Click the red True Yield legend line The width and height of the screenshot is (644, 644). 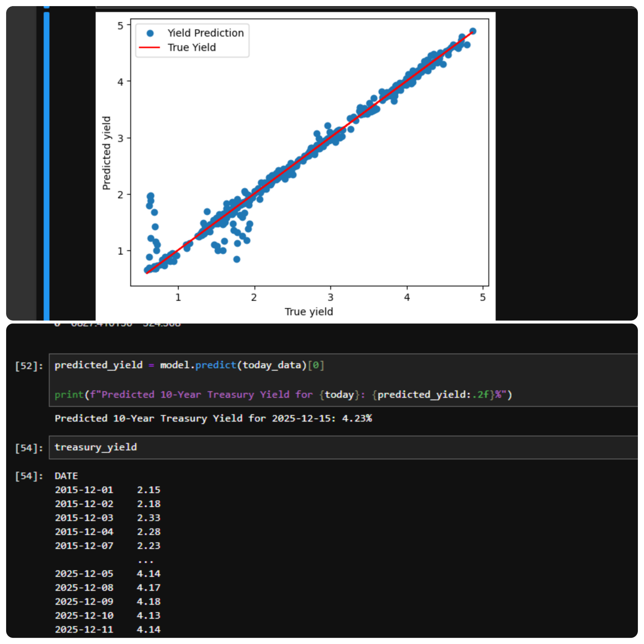coord(149,48)
